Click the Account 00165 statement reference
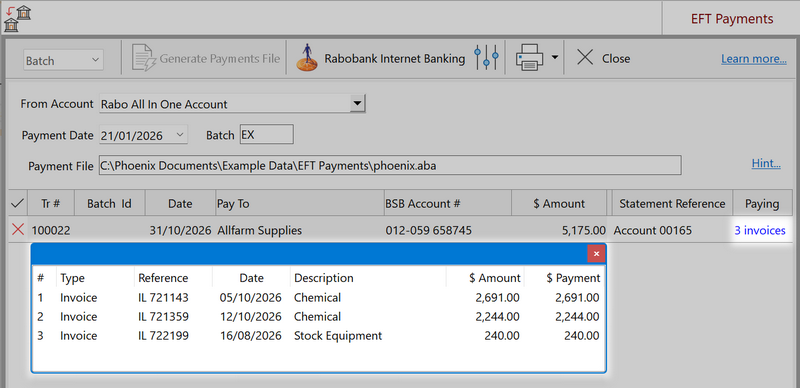 653,230
